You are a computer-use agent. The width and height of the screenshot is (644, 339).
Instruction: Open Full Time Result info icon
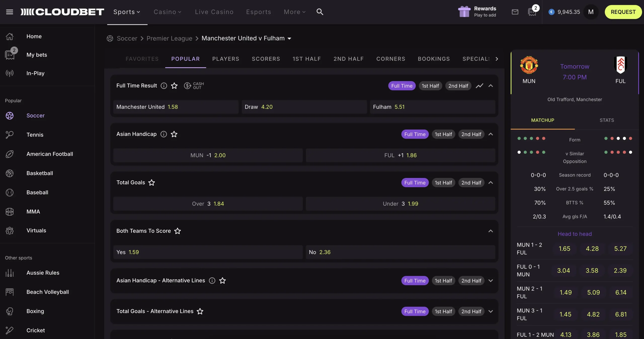click(164, 86)
